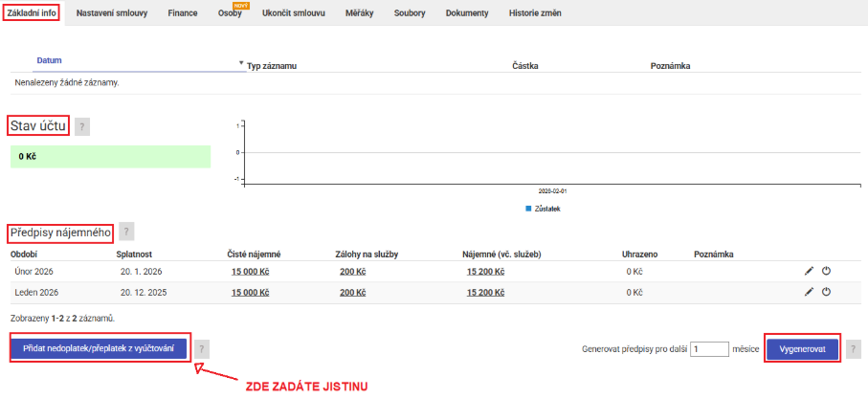The width and height of the screenshot is (868, 399).
Task: Open the Nastavení smlouvy tab
Action: click(x=112, y=14)
